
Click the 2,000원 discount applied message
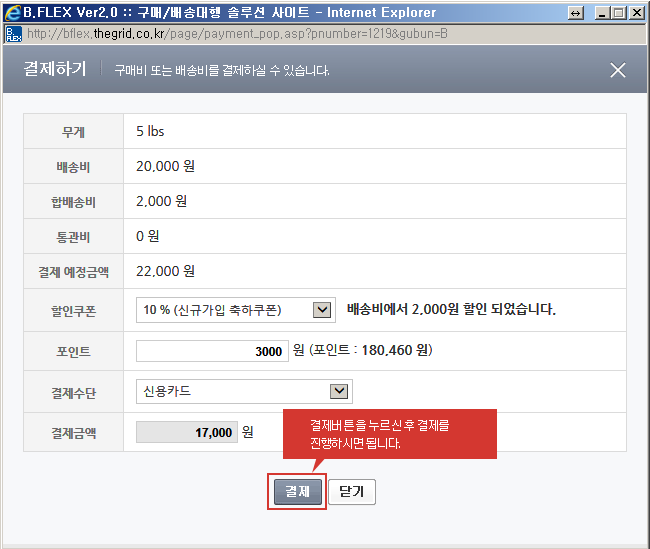(451, 310)
